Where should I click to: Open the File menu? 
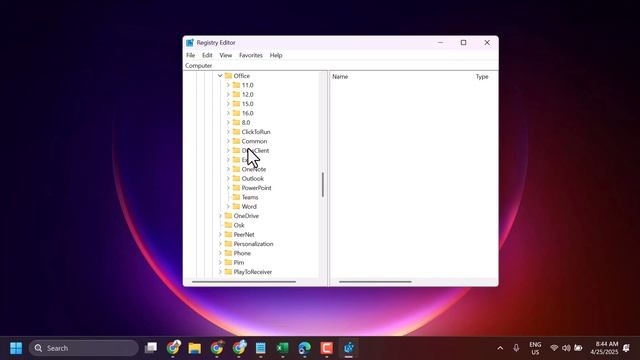191,55
